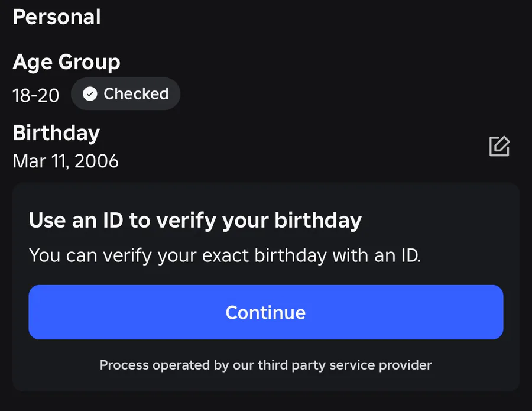Click the 'Process operated by' footer text

coord(265,365)
